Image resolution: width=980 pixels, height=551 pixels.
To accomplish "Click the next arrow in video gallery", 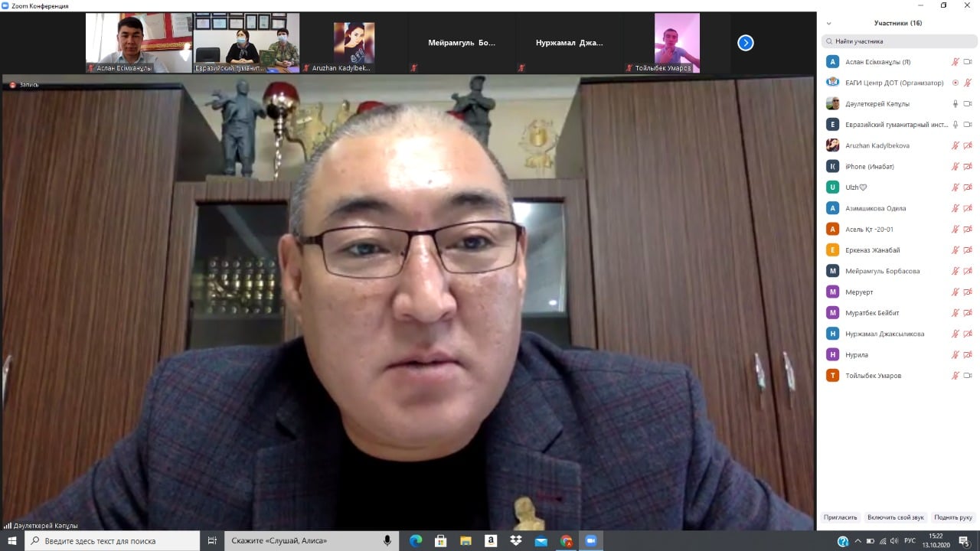I will (x=745, y=43).
